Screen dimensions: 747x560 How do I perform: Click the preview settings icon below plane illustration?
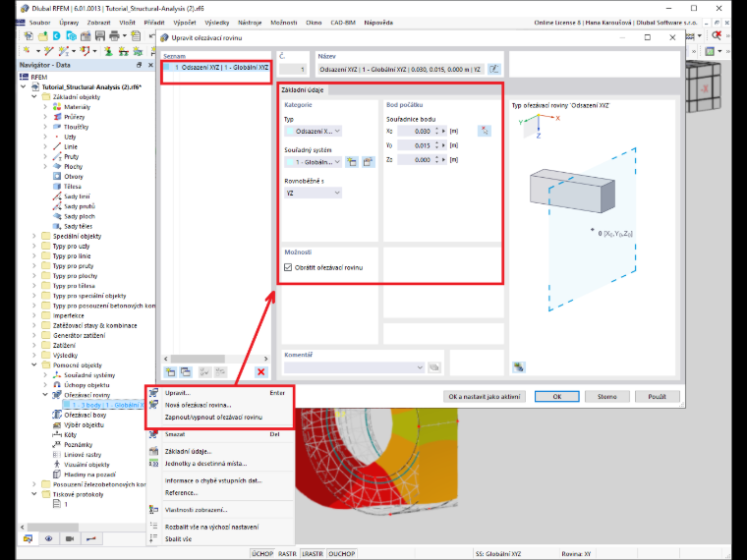519,367
